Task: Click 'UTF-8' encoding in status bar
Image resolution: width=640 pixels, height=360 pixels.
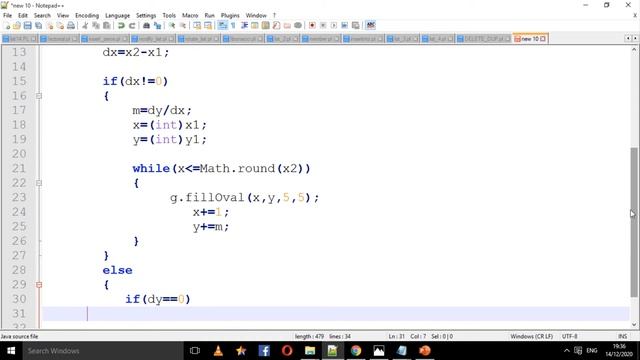Action: 569,336
